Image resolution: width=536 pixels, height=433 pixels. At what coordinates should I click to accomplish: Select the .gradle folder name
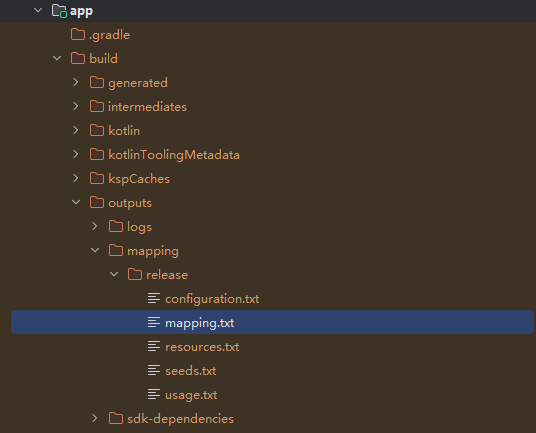pyautogui.click(x=109, y=35)
